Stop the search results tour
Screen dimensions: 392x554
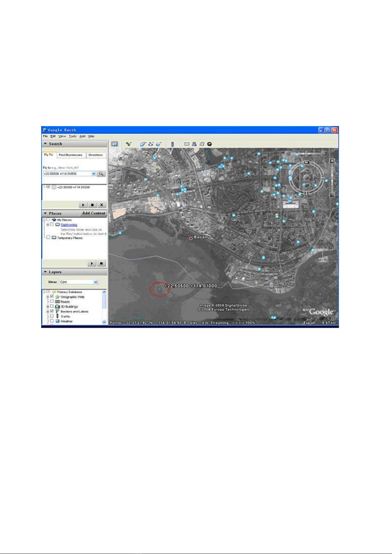coord(92,205)
